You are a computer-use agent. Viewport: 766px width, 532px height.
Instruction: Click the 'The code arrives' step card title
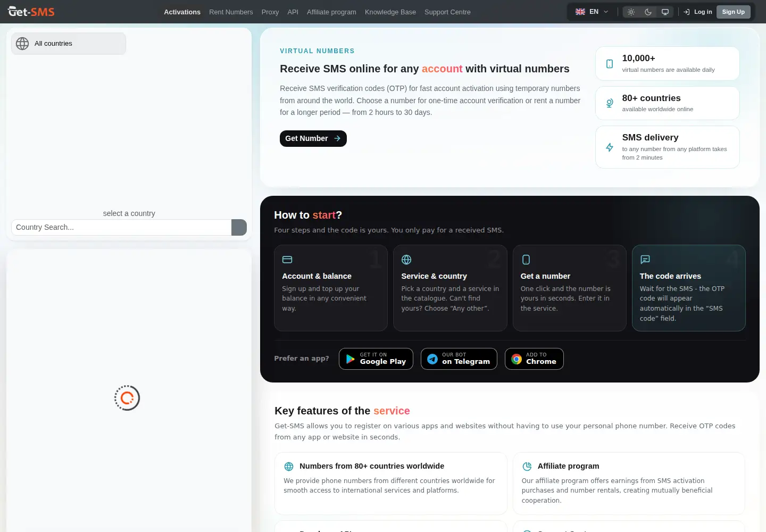click(670, 276)
